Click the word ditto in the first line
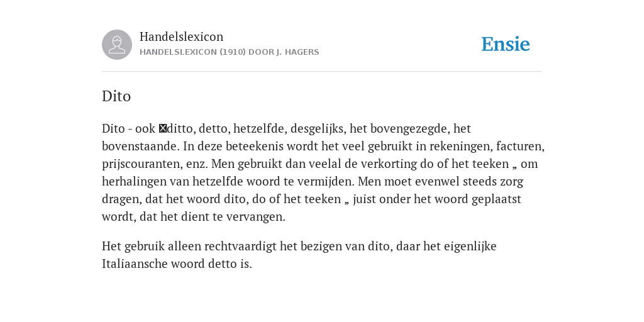 click(x=181, y=128)
